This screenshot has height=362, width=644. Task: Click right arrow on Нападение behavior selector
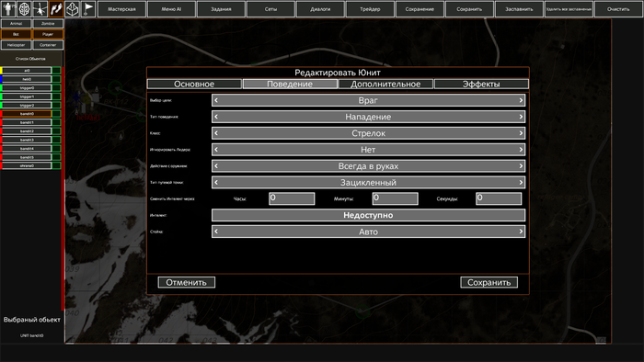tap(521, 117)
